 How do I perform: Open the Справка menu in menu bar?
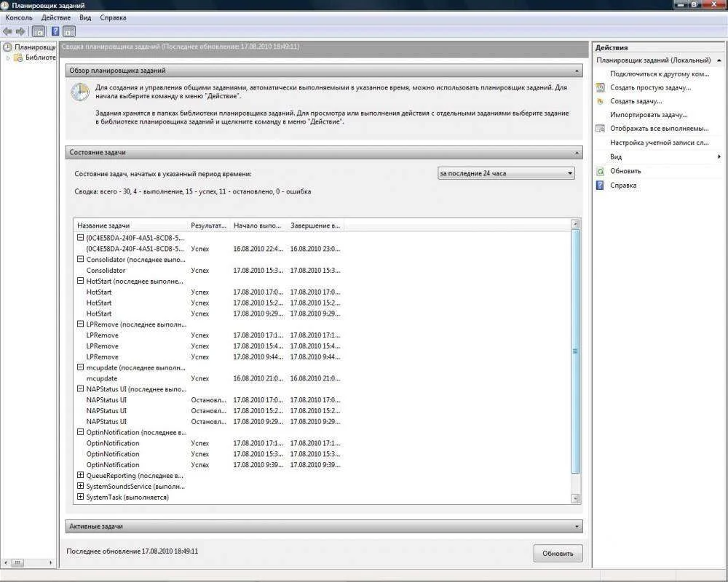tap(113, 17)
